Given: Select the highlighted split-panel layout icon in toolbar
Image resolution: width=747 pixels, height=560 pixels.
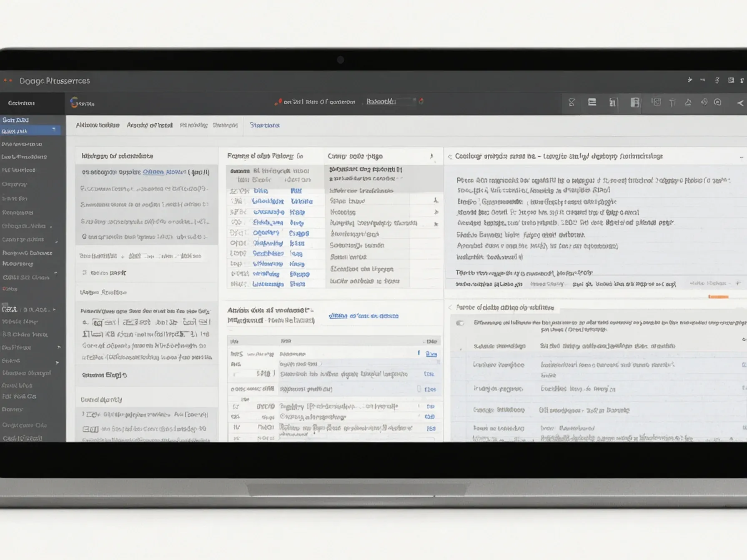Looking at the screenshot, I should tap(634, 102).
